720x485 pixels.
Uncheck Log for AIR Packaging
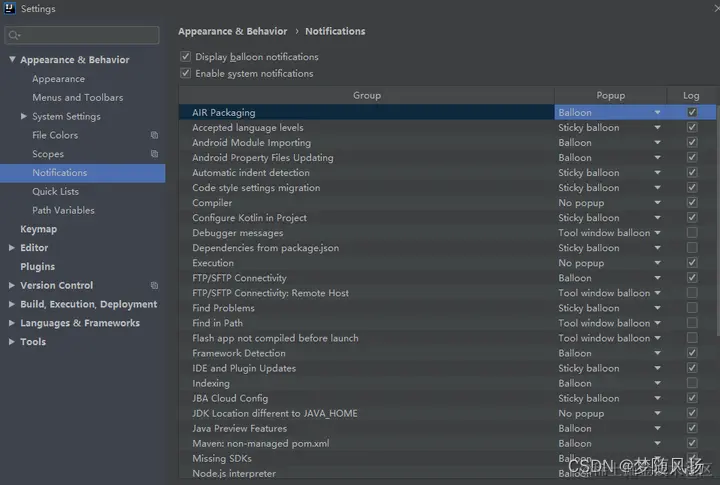(x=692, y=112)
